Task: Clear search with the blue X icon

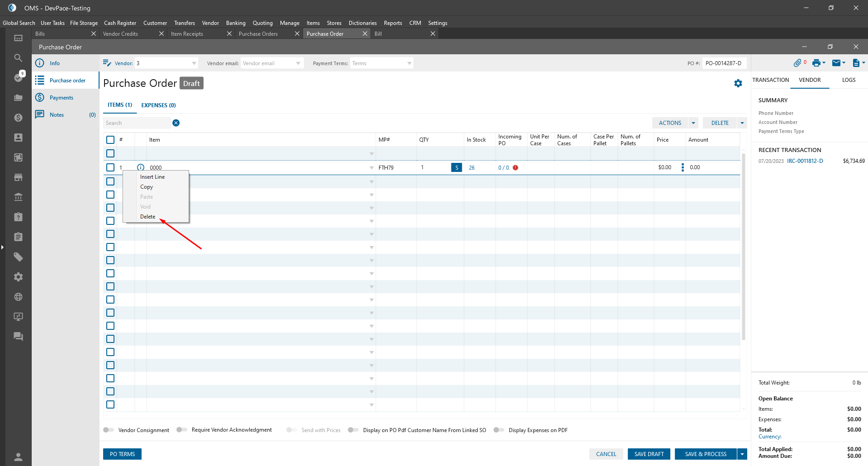Action: pos(176,123)
